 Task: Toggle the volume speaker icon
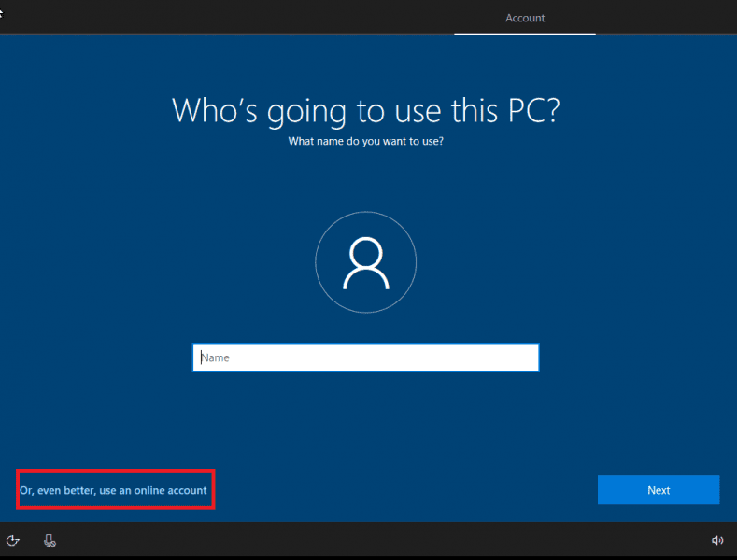(716, 540)
